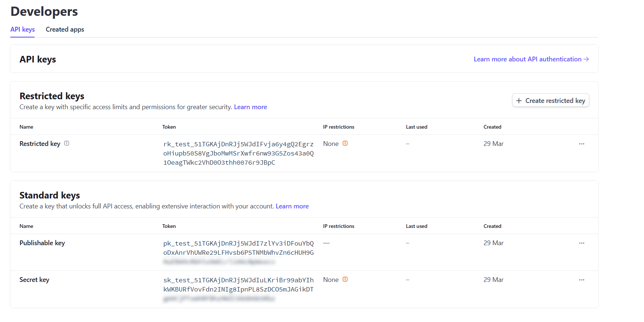Open the Learn more link under Standard keys

tap(292, 206)
